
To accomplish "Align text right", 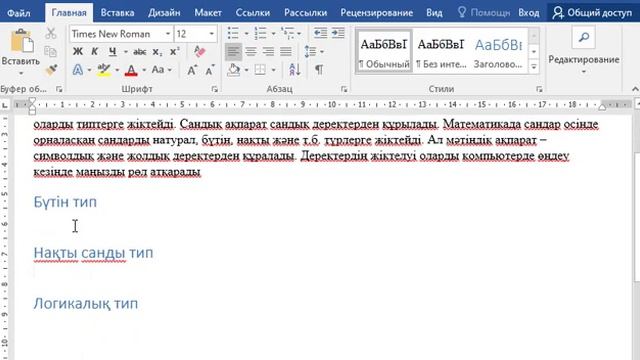I will pos(268,51).
